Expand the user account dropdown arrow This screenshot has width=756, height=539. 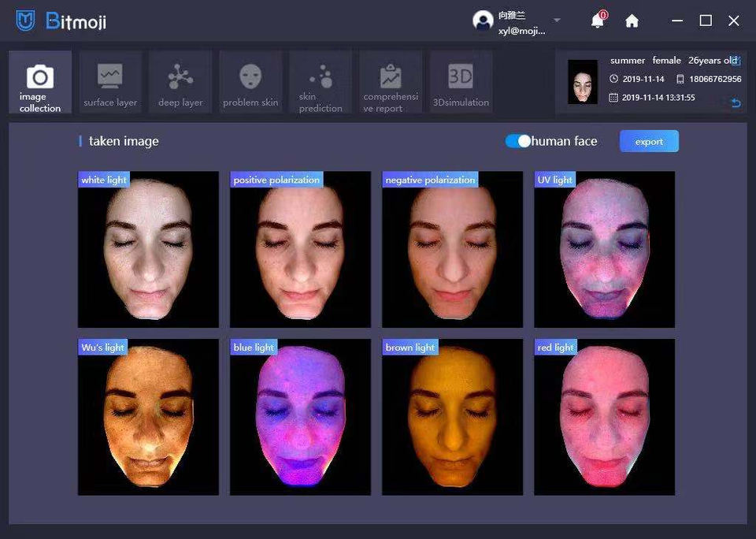(x=557, y=20)
